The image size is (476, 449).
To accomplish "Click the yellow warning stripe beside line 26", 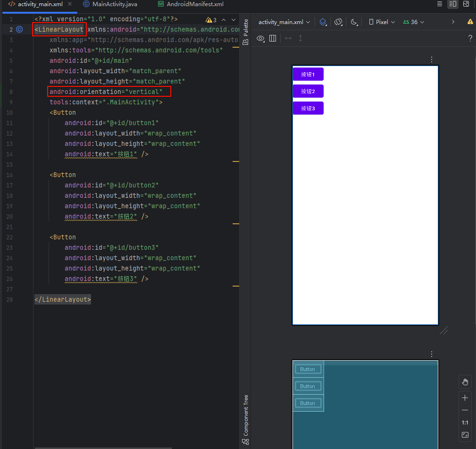I will click(x=236, y=286).
